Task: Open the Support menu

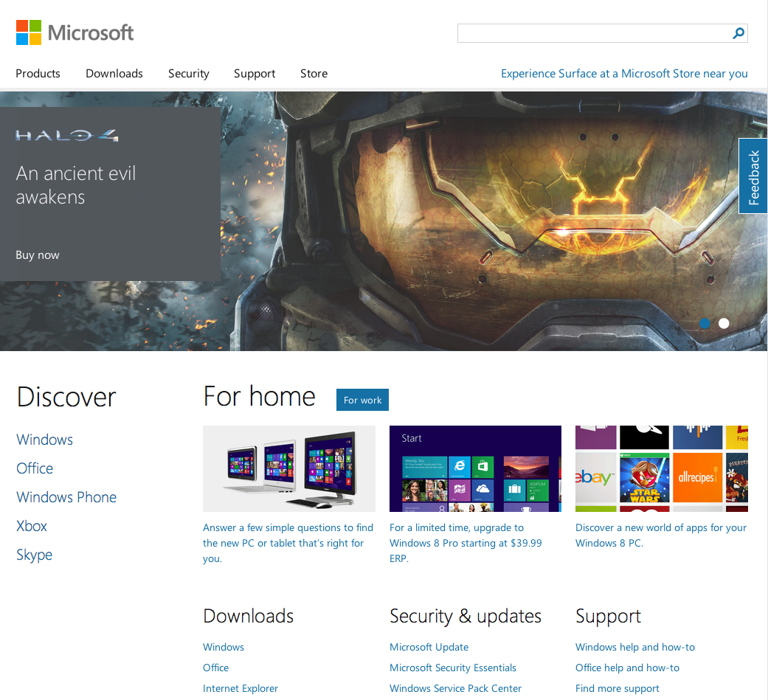Action: click(x=255, y=74)
